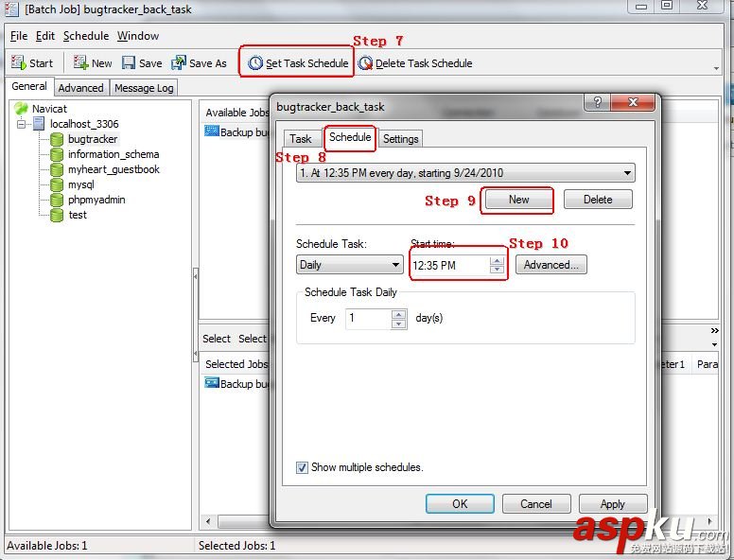Click the Apply button
734x560 pixels.
coord(613,504)
